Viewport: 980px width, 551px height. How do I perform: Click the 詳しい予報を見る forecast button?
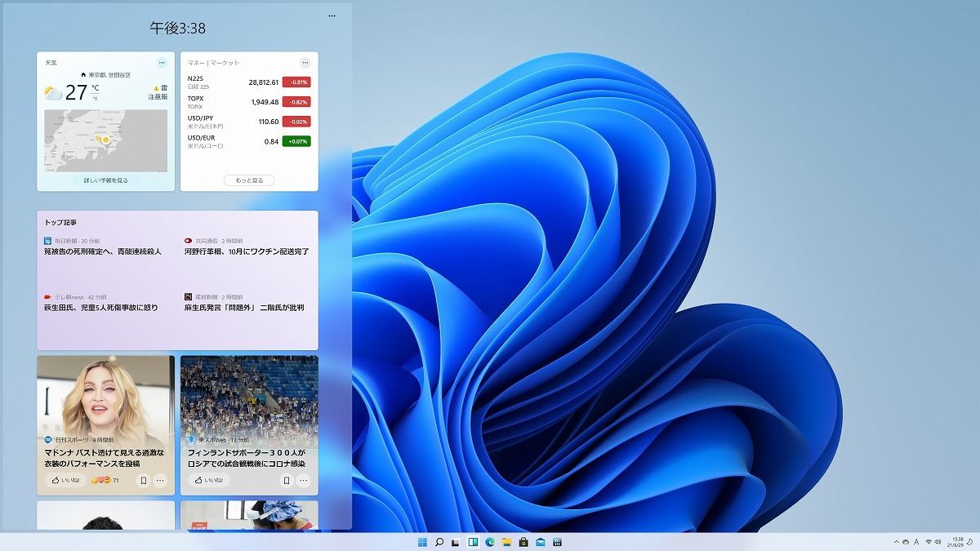point(106,180)
